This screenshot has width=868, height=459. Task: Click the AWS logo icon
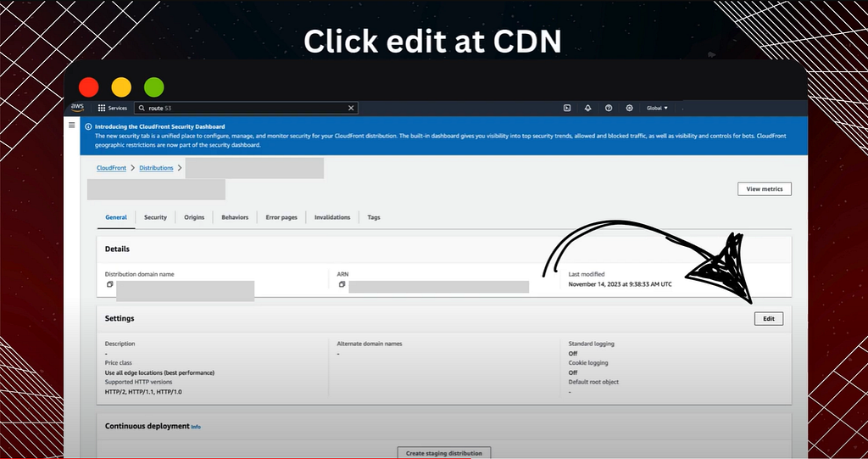(77, 108)
